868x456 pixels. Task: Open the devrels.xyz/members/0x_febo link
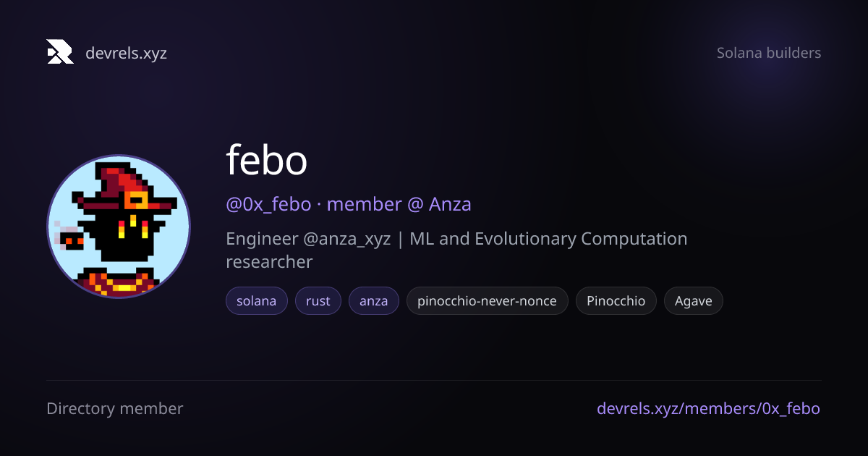pos(709,409)
